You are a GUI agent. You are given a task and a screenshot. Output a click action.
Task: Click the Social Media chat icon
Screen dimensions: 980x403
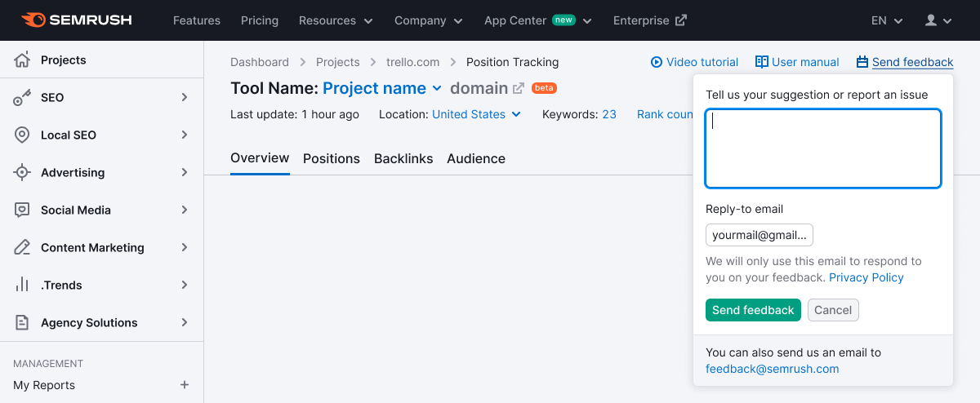(22, 210)
